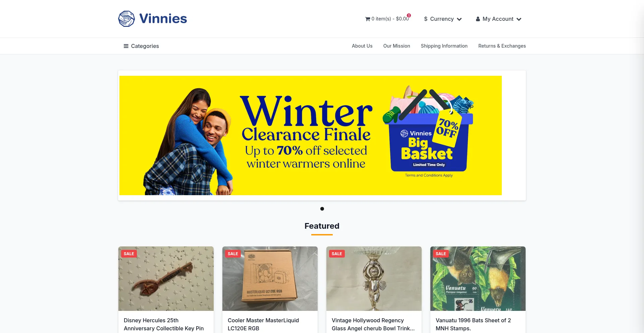Open the Our Mission menu item
Image resolution: width=644 pixels, height=333 pixels.
point(396,46)
